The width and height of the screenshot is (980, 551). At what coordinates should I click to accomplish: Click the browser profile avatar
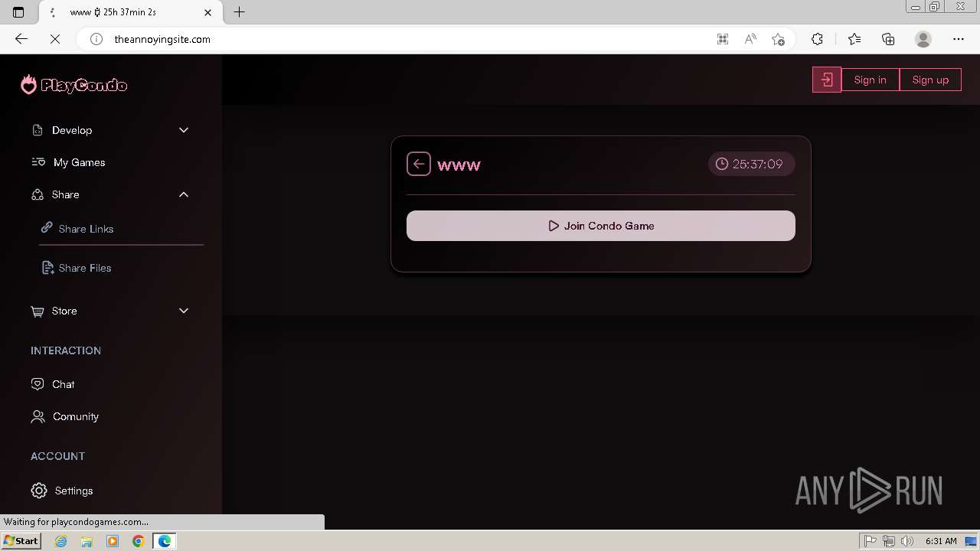click(923, 39)
